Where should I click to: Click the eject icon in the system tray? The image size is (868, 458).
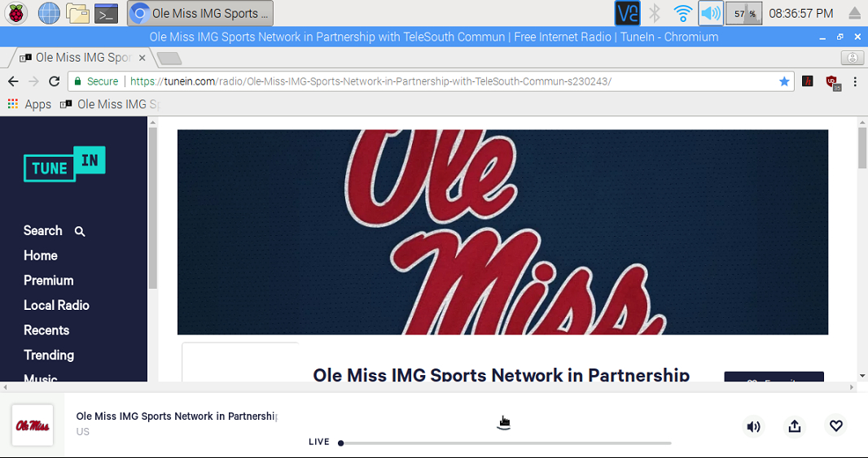click(x=855, y=13)
